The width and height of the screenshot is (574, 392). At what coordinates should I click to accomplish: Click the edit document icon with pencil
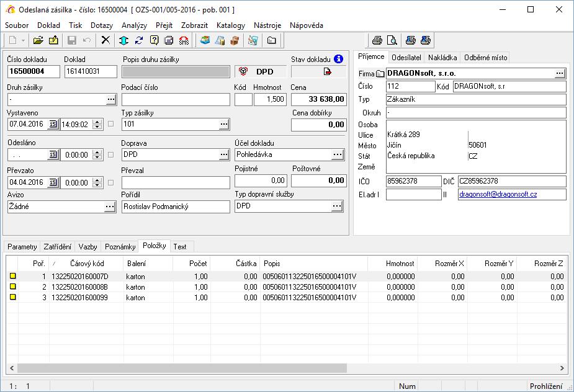(x=53, y=40)
